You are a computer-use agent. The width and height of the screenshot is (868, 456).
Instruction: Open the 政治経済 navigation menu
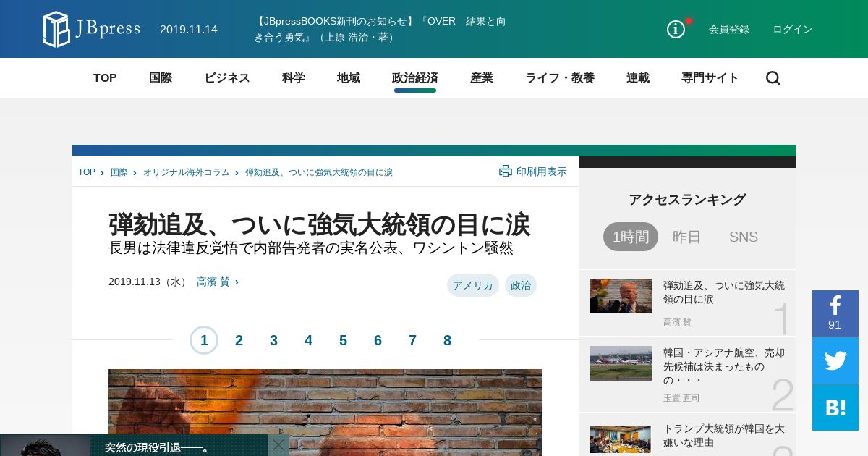pos(415,78)
